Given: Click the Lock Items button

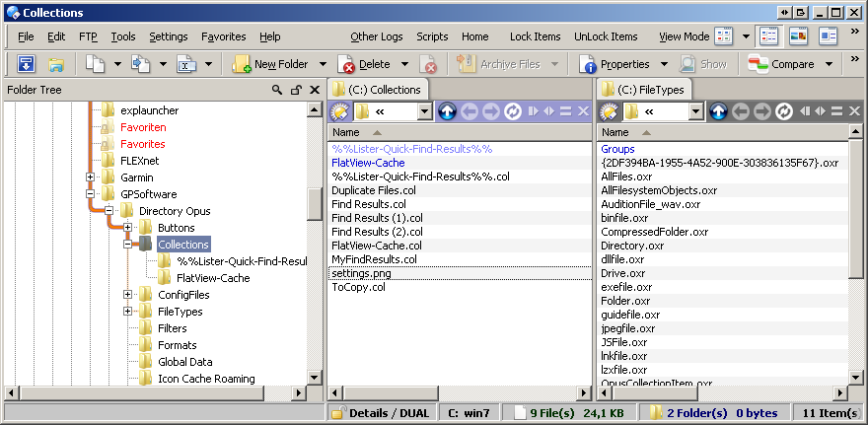Looking at the screenshot, I should [x=536, y=36].
